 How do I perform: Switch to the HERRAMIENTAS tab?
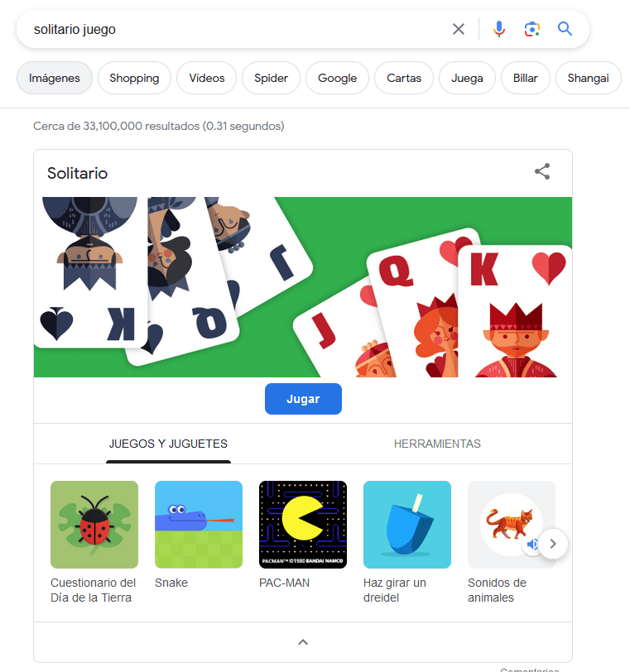(437, 444)
